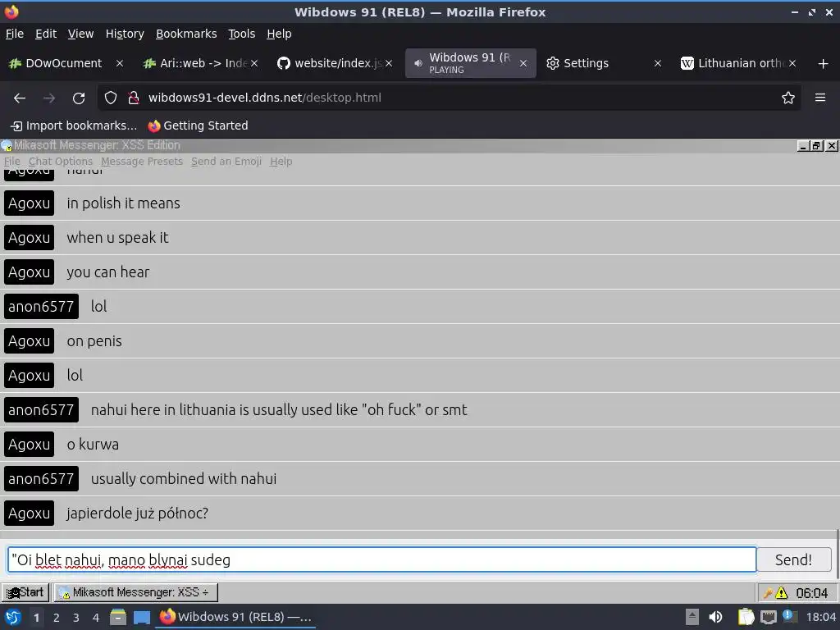Mute the playing Wibdows 91 tab speaker

pyautogui.click(x=418, y=63)
